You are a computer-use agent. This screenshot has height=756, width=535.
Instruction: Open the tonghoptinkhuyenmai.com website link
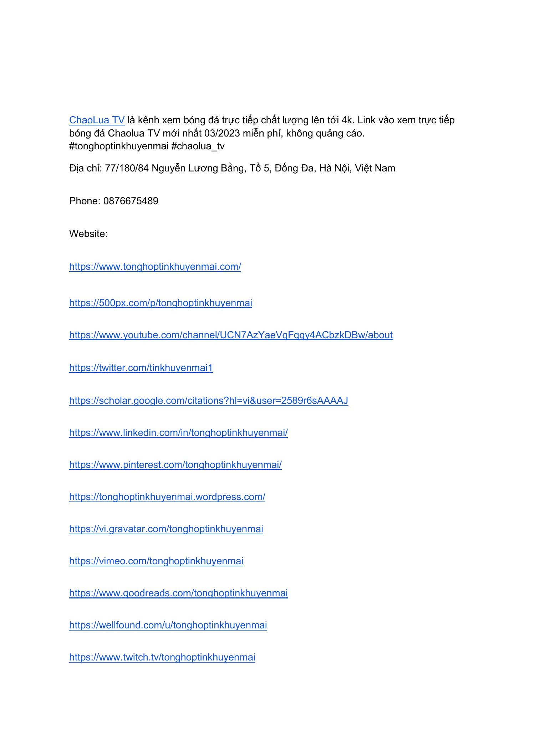tap(155, 267)
